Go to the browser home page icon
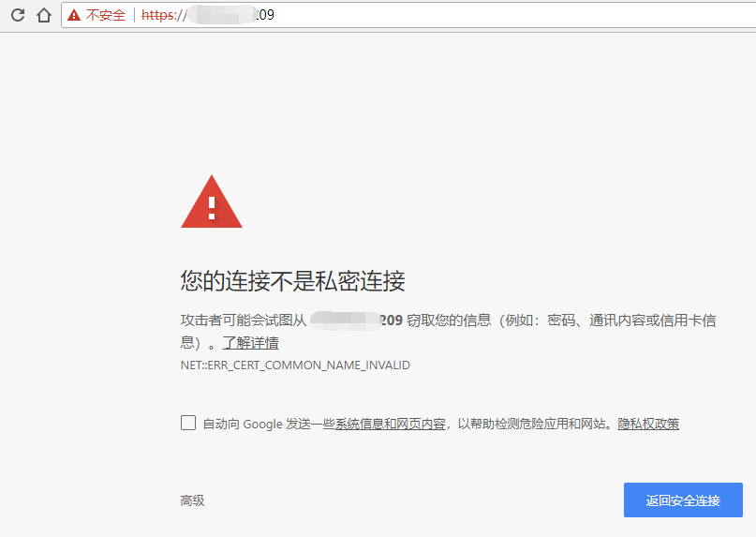Viewport: 756px width, 537px height. [43, 15]
